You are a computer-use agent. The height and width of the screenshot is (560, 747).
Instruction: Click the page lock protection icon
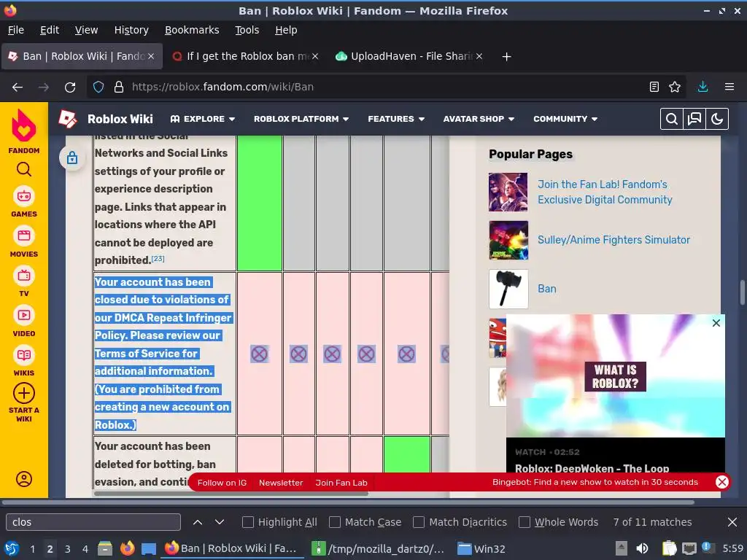(x=72, y=157)
